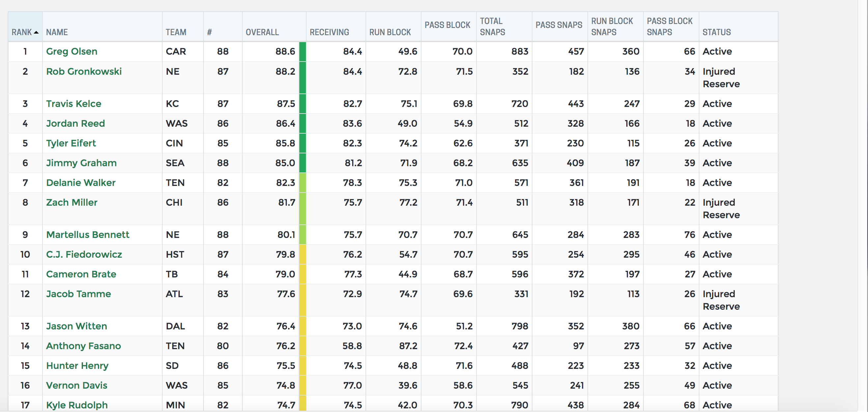Select Jason Witten's name link
This screenshot has height=412, width=868.
pyautogui.click(x=76, y=326)
